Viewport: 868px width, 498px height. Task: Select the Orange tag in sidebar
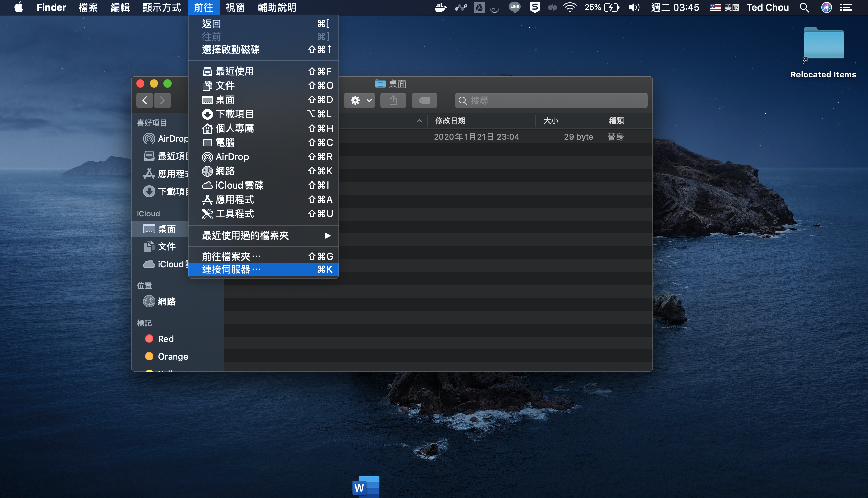173,357
